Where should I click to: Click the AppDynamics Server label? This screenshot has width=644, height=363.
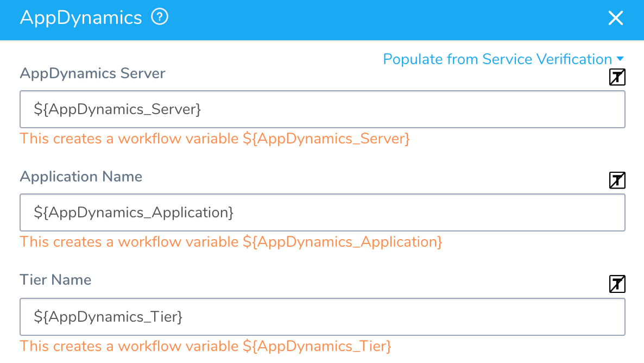[92, 73]
